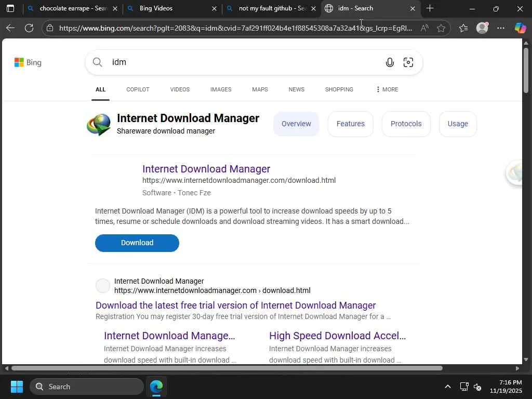Viewport: 532px width, 399px height.
Task: Open the Read aloud icon in address bar
Action: [x=424, y=28]
